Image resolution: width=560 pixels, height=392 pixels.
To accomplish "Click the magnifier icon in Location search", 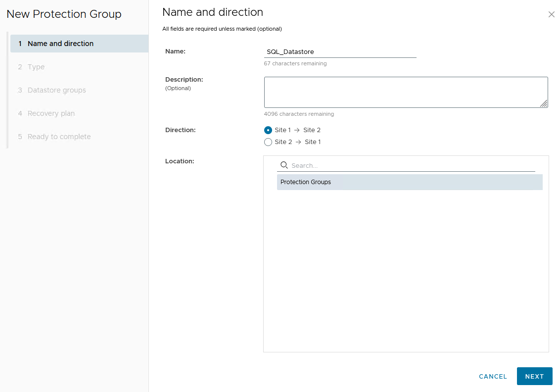I will [284, 165].
